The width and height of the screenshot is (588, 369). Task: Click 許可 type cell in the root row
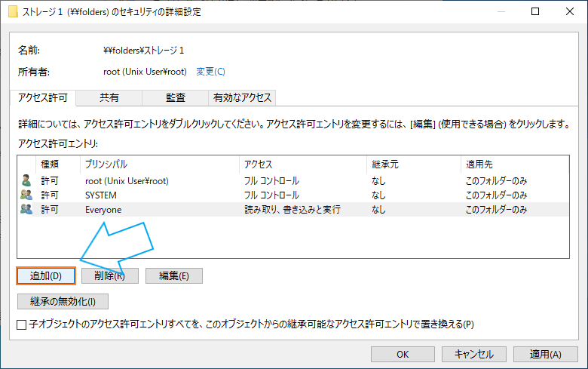[50, 181]
